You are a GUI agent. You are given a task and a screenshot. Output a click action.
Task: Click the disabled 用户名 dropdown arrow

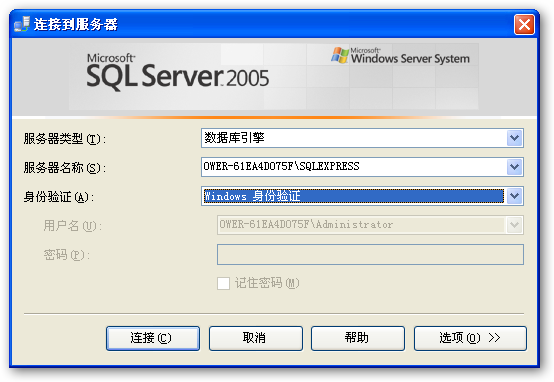[514, 225]
